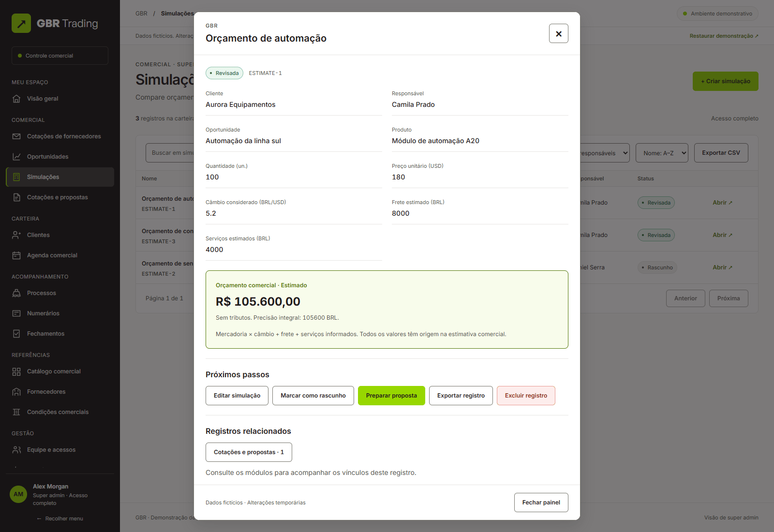Click Restaurar demonstração link
Image resolution: width=774 pixels, height=532 pixels.
[x=724, y=36]
